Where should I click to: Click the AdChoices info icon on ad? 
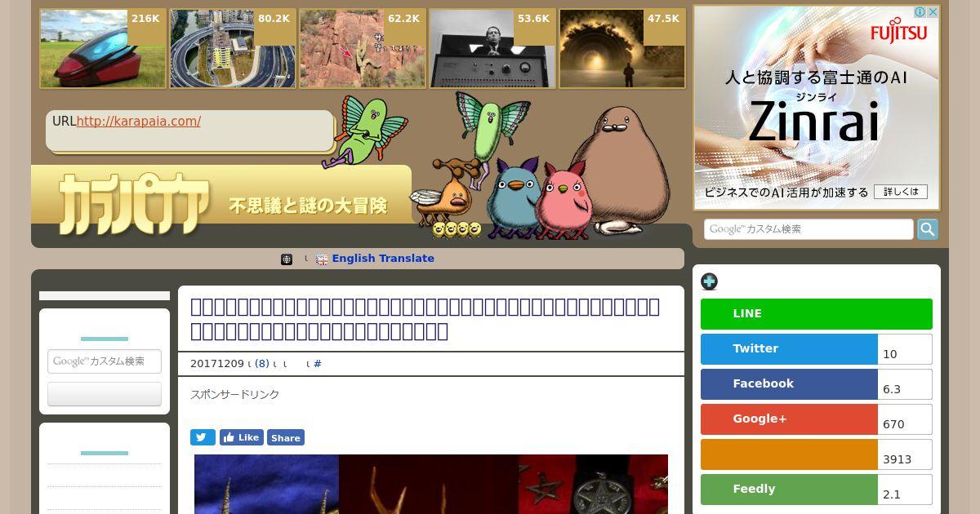[x=920, y=12]
